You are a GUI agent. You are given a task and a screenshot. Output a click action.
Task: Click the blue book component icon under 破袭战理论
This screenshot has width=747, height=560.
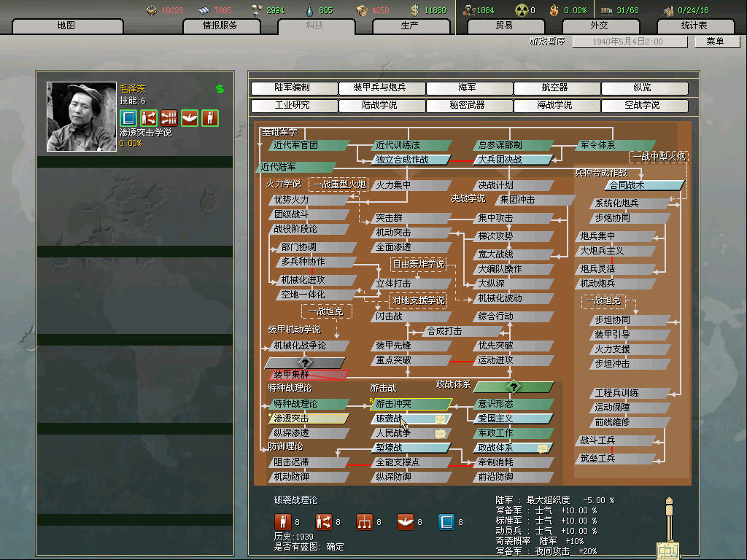tap(446, 522)
